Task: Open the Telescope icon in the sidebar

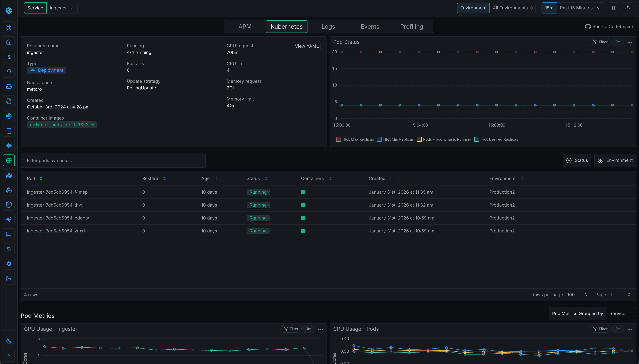Action: (9, 220)
